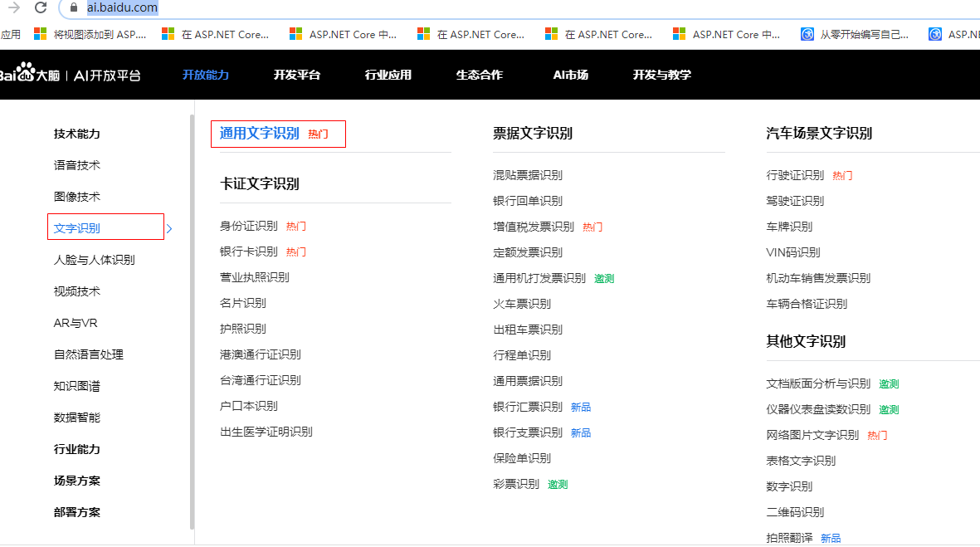Open the 开放能力 navigation menu
The width and height of the screenshot is (980, 547).
pyautogui.click(x=206, y=75)
